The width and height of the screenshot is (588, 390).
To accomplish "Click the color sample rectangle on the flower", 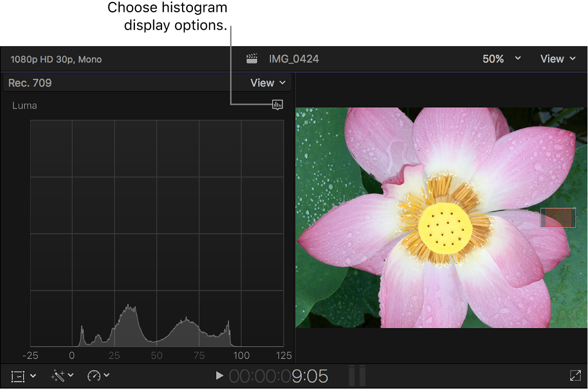I will [x=558, y=217].
